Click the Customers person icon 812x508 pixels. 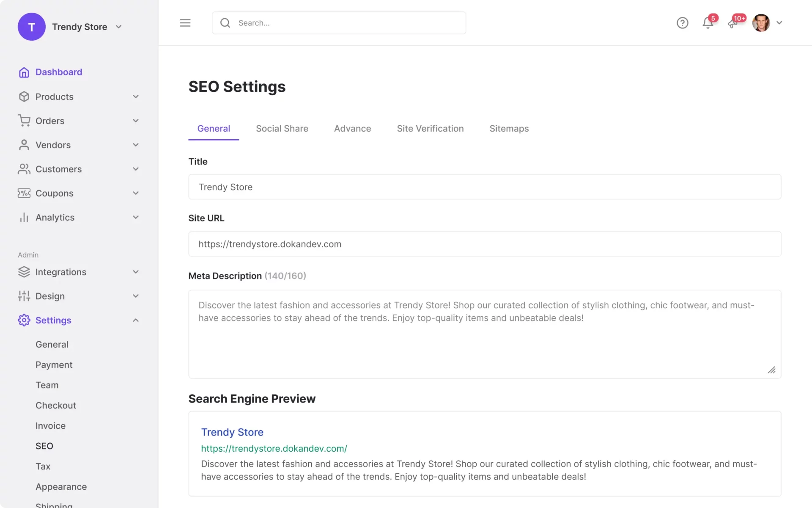(23, 168)
